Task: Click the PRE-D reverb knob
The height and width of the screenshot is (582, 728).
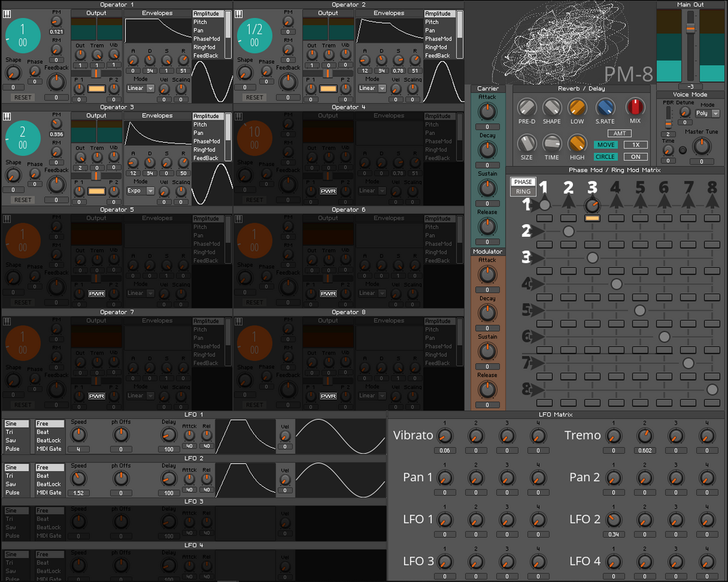Action: point(527,107)
